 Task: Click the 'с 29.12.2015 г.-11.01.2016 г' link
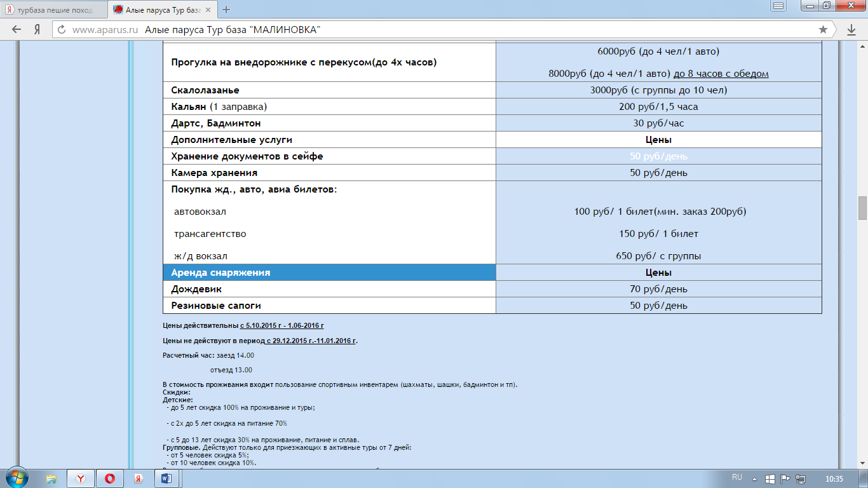pos(311,341)
